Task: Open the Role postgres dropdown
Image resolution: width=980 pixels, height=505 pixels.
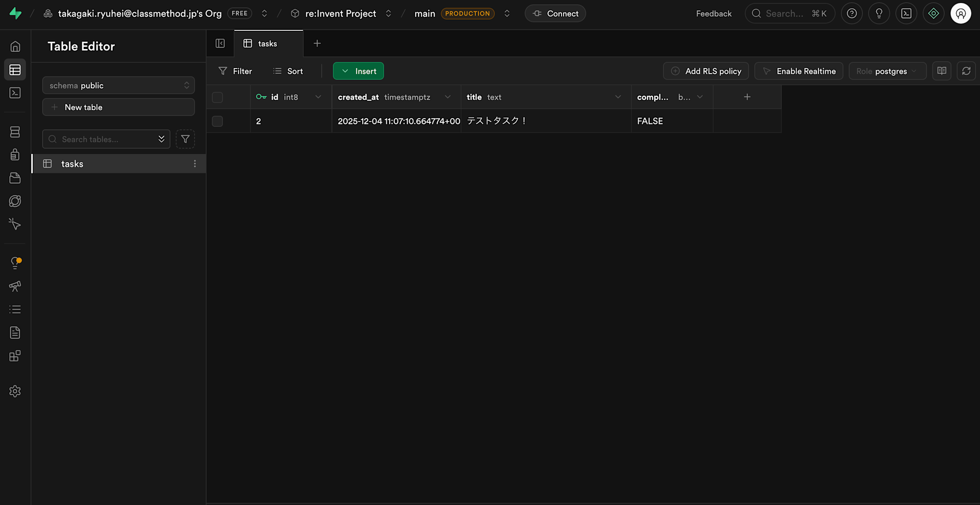Action: 887,71
